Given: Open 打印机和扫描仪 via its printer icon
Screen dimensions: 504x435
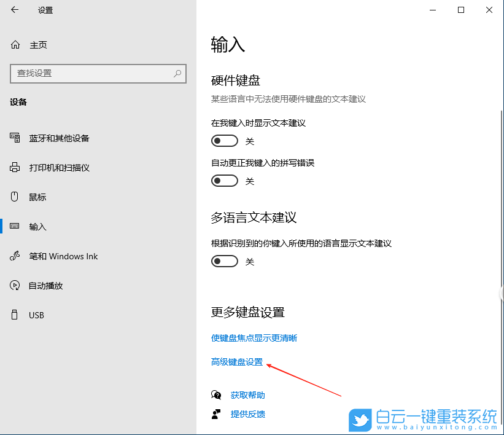Looking at the screenshot, I should tap(14, 167).
